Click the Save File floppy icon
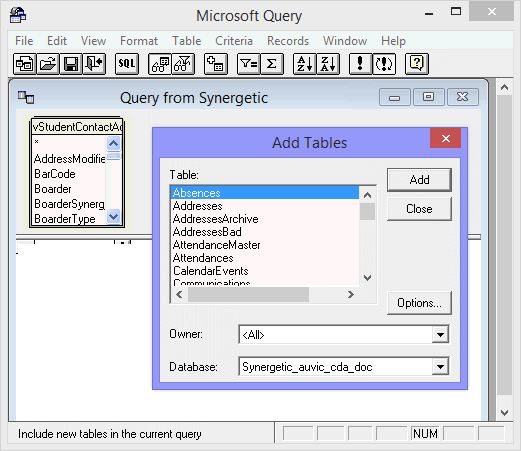521x451 pixels. [x=71, y=64]
